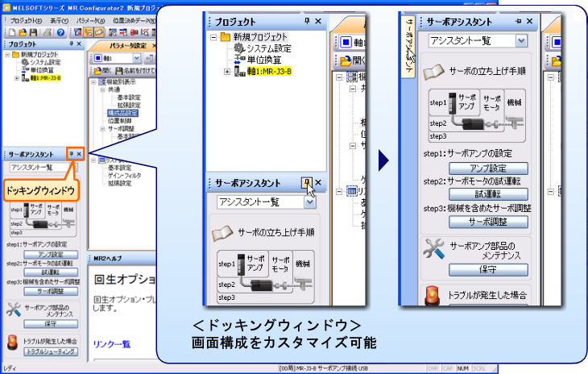
Task: Open the 表示(V) menu
Action: (x=60, y=21)
